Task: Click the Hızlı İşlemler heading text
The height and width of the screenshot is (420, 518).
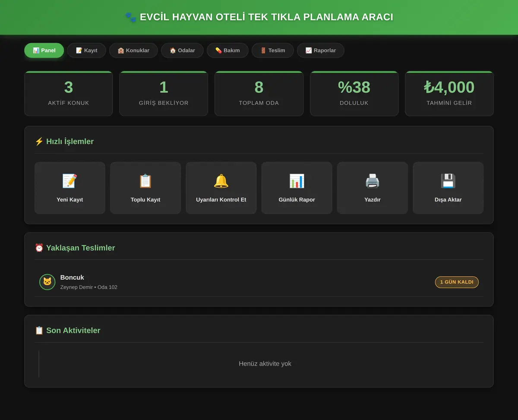Action: pyautogui.click(x=70, y=142)
